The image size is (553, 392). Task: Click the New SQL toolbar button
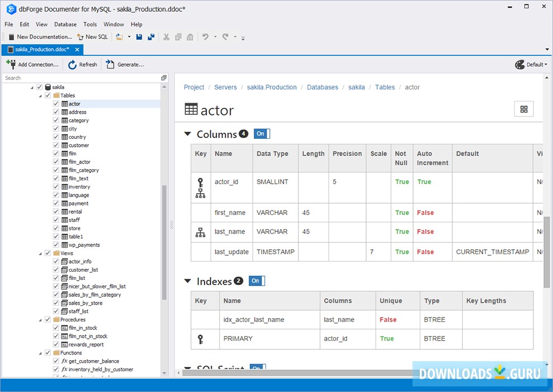[92, 37]
